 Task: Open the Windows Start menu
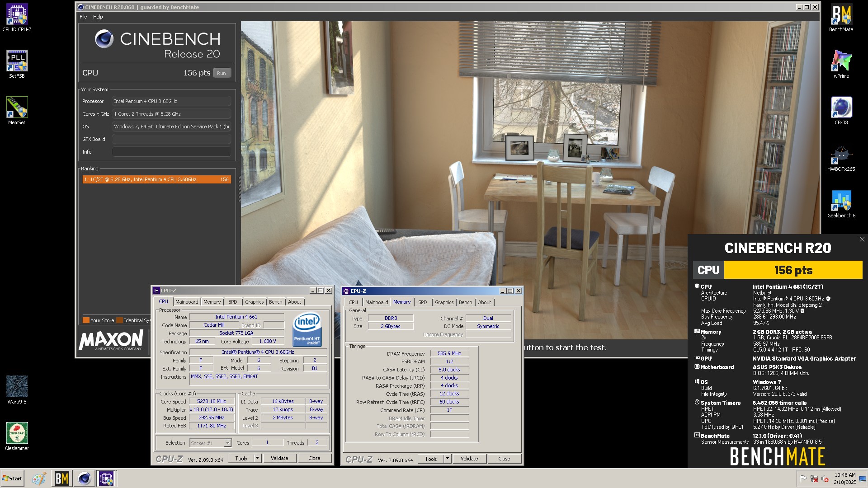coord(13,479)
